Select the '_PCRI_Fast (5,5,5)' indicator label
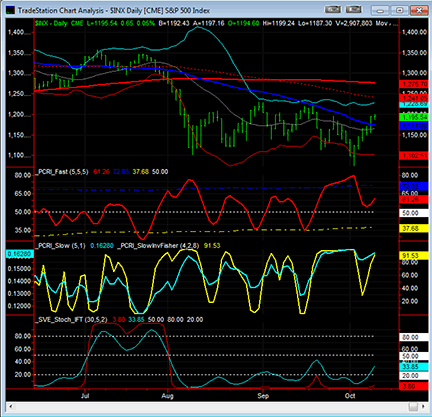 click(x=62, y=172)
